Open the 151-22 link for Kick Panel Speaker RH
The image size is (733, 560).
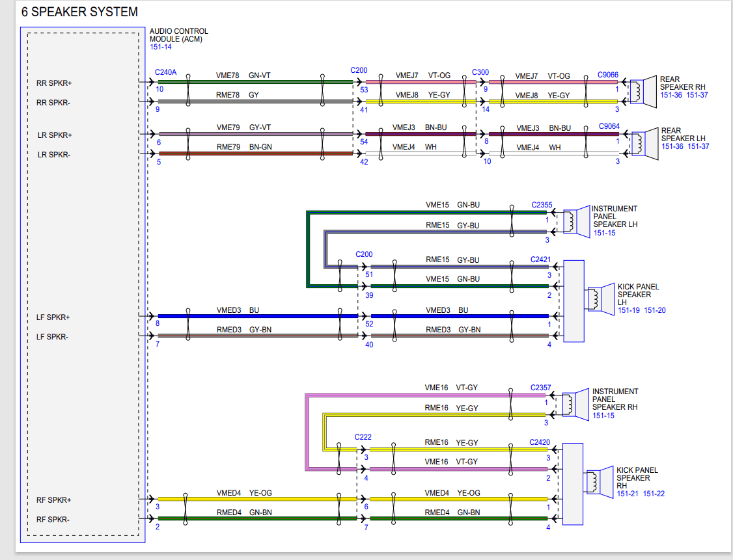(x=654, y=493)
